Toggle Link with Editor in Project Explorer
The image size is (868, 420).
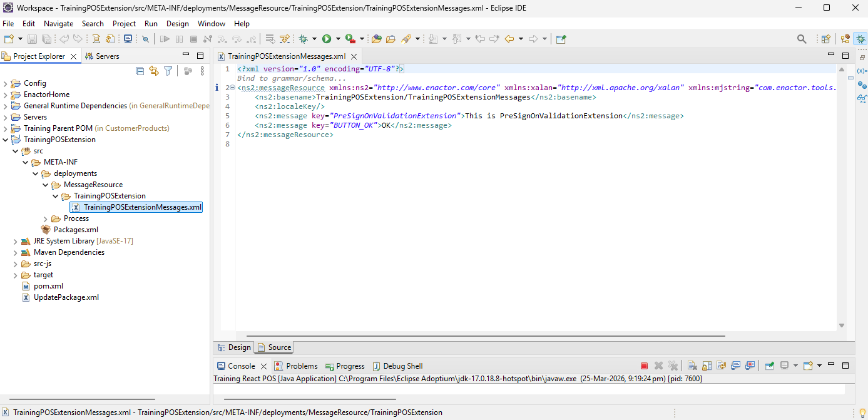(153, 71)
